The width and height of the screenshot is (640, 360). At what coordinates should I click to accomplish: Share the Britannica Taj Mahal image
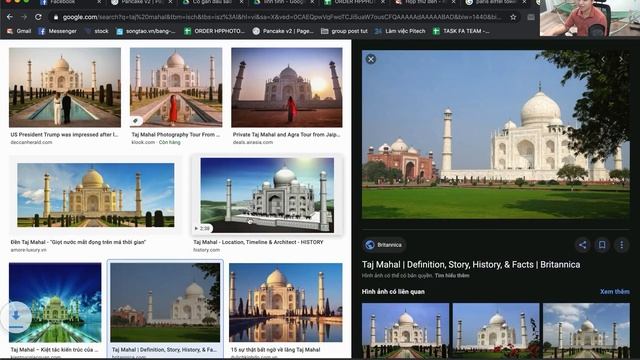point(582,245)
